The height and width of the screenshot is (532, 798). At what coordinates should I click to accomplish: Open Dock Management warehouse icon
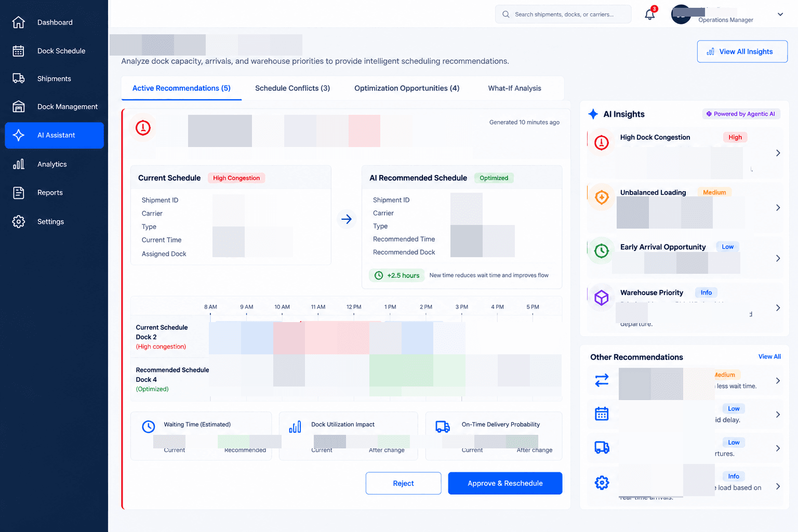tap(19, 107)
